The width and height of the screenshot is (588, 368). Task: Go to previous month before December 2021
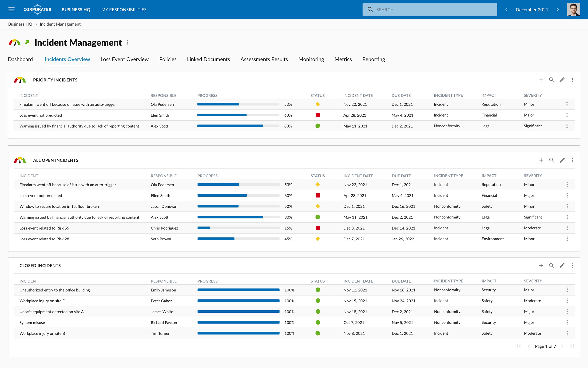pos(506,9)
